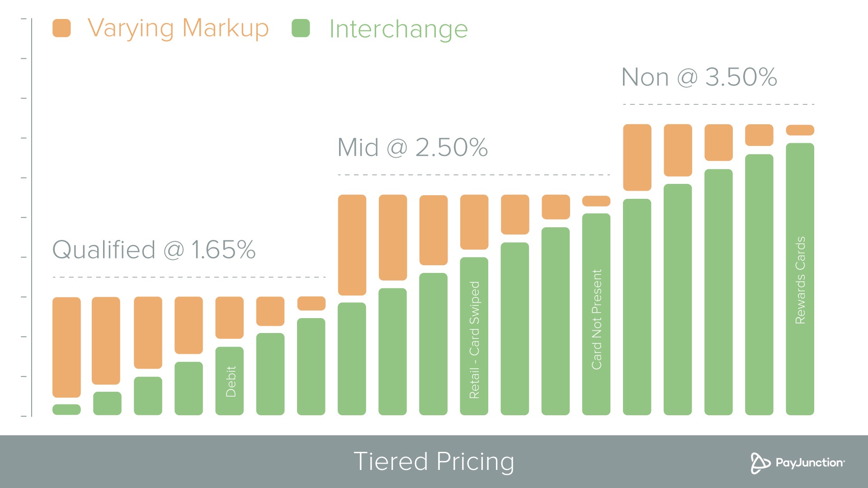This screenshot has height=488, width=868.
Task: Click the orange markup segment above Debit
Action: tap(230, 318)
